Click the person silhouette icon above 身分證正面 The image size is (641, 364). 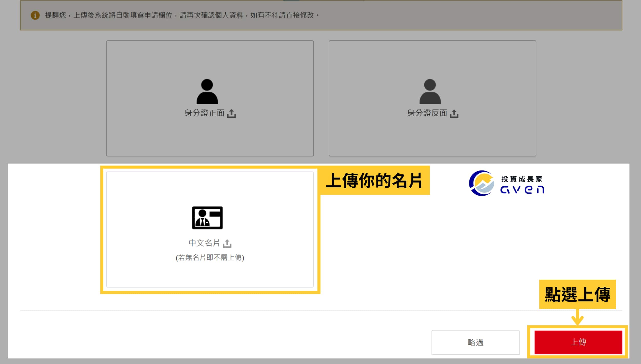[207, 92]
